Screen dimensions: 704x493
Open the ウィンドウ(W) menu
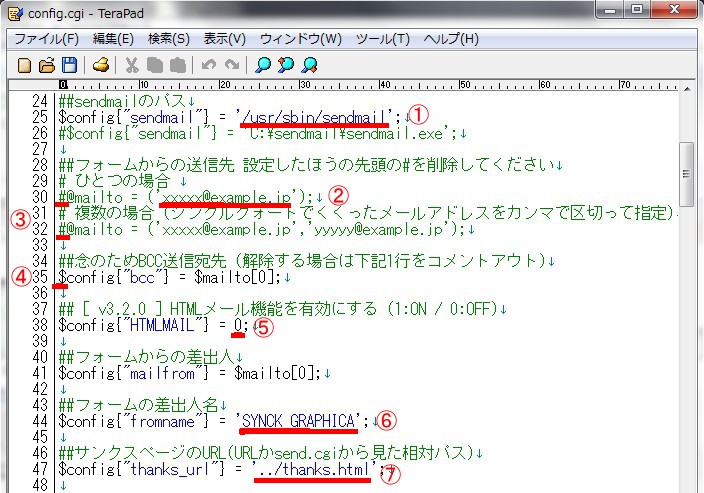click(301, 39)
